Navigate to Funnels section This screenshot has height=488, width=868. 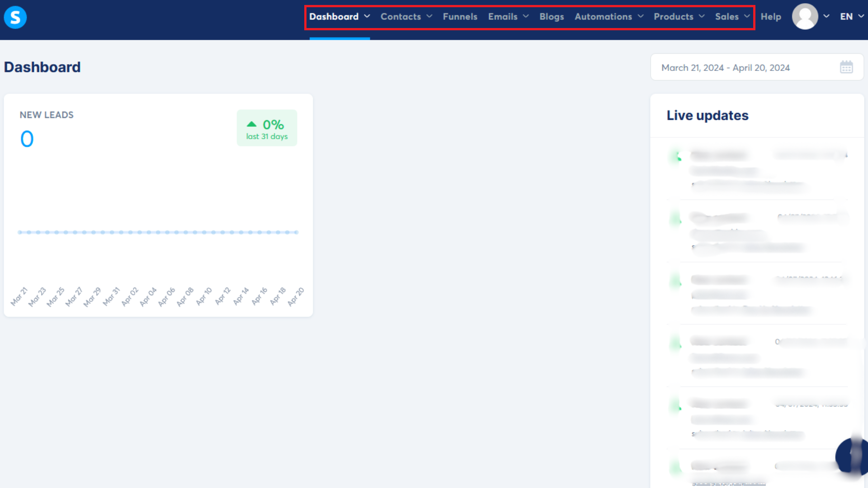460,16
